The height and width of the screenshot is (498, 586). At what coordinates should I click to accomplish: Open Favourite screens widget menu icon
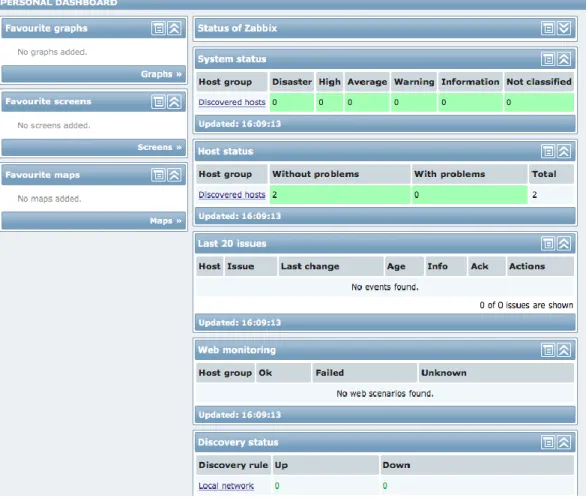(158, 102)
